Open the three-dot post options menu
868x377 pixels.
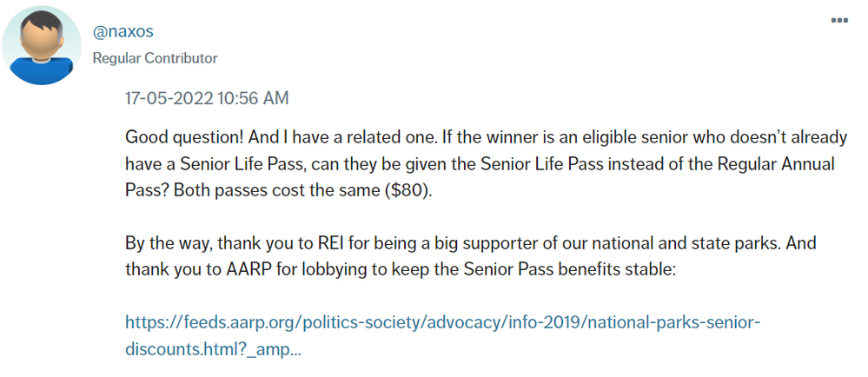pos(839,20)
